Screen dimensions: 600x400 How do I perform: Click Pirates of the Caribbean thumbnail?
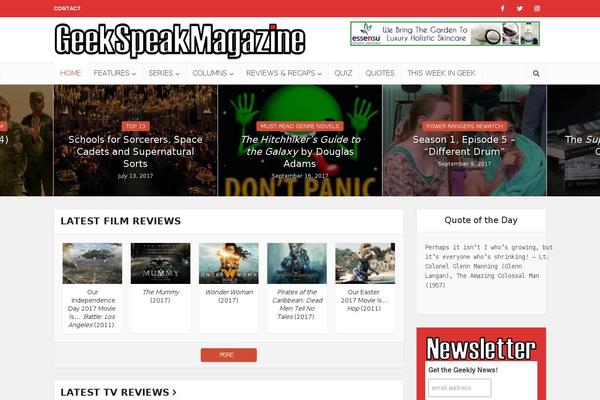click(297, 263)
